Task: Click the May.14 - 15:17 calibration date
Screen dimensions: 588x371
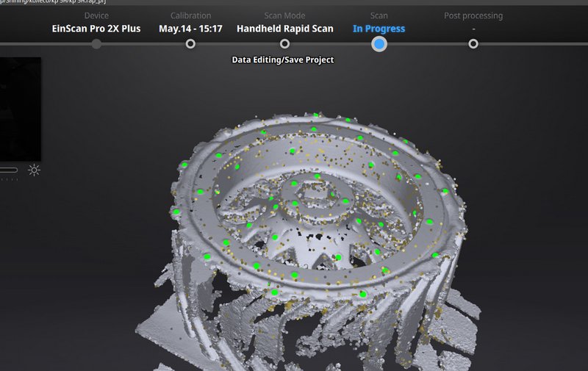Action: 190,29
